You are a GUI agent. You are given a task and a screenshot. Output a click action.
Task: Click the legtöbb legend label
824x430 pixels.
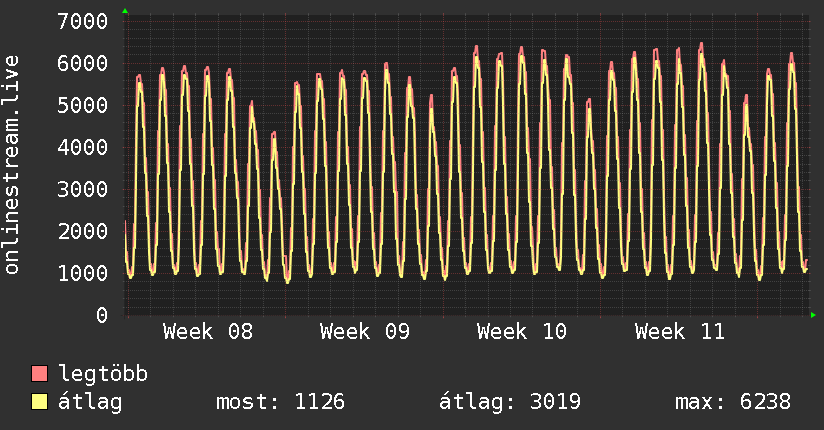pos(103,374)
